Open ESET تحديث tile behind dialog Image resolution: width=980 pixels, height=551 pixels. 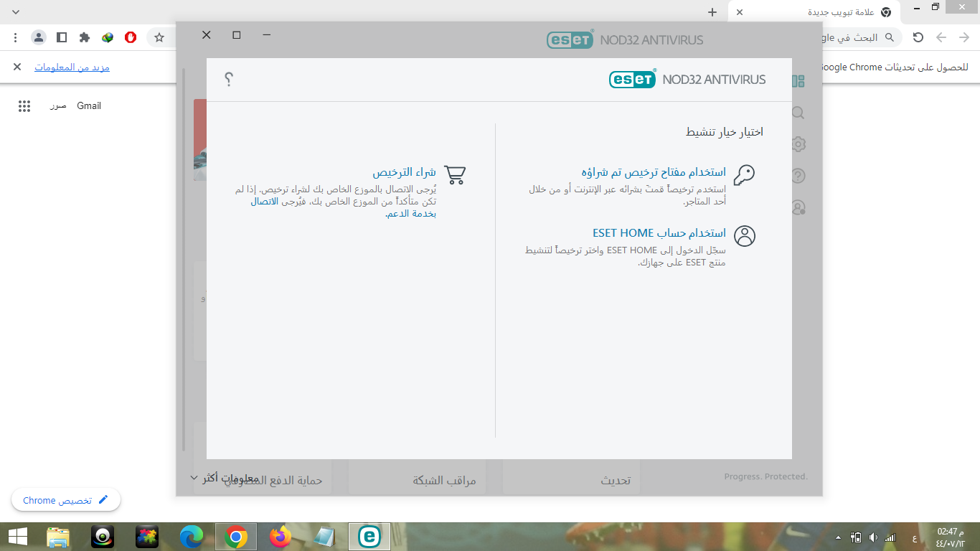coord(571,478)
